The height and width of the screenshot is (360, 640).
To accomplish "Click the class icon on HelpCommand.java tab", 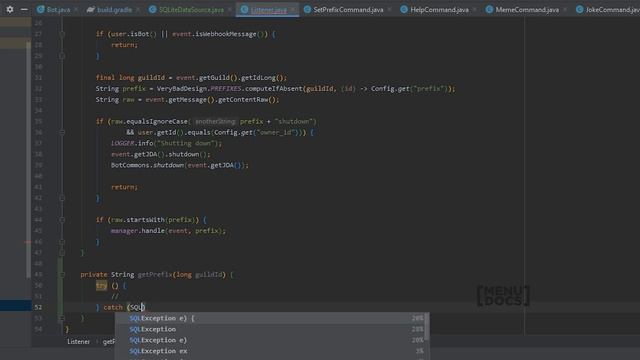I will click(404, 9).
